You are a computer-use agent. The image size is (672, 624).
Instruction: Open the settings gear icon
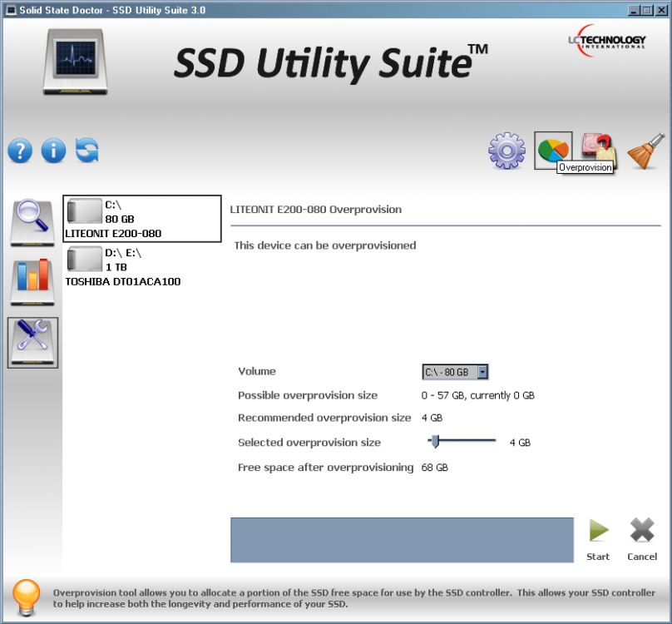tap(507, 151)
